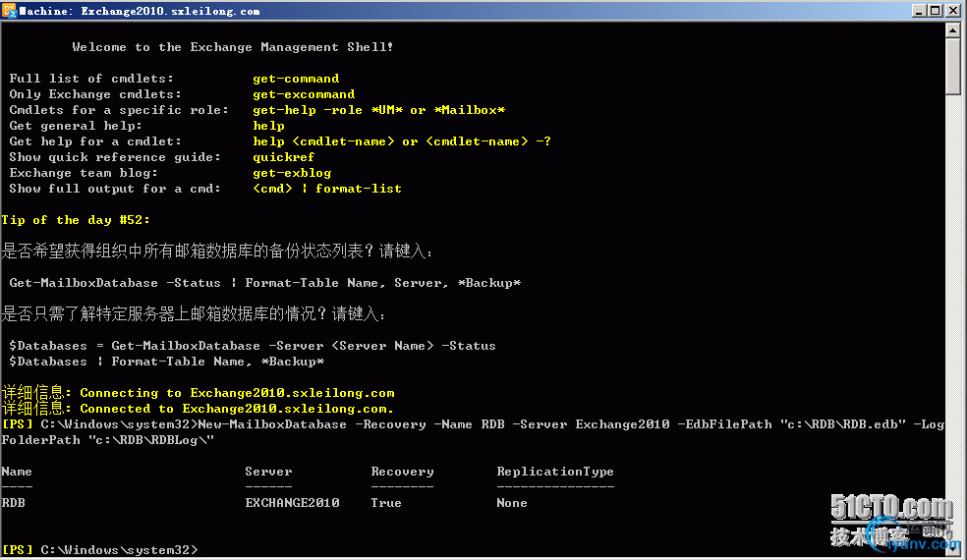Screen dimensions: 967x560
Task: Click get-help -role *UM* or *Mailbox* text
Action: click(x=378, y=110)
